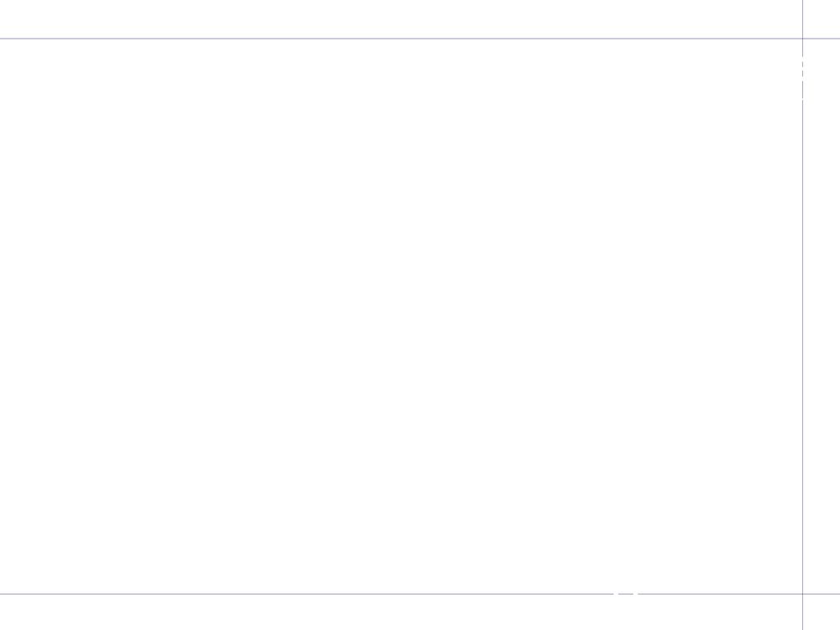Click the top-right corner cell above the top line
This screenshot has width=840, height=630.
click(822, 19)
